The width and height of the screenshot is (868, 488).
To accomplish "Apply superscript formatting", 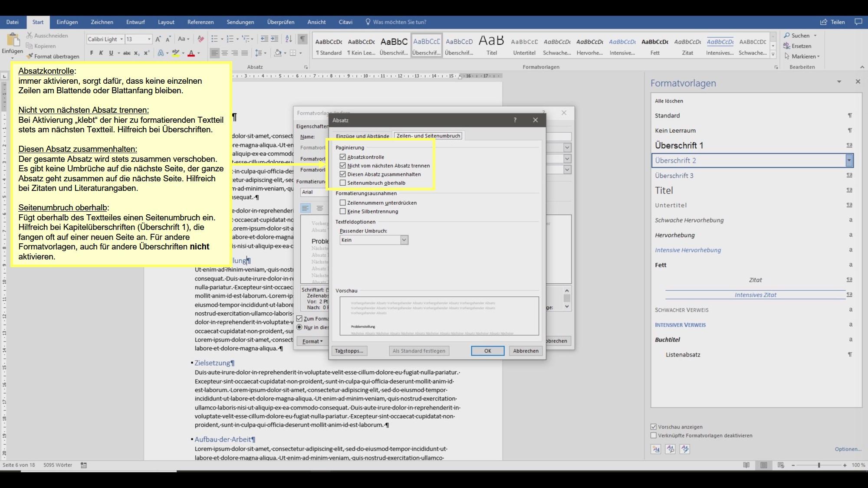I will 147,53.
